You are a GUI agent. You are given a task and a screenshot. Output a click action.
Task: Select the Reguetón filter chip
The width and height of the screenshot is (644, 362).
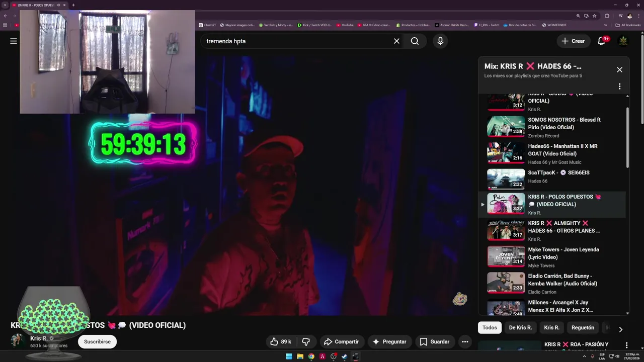point(583,328)
